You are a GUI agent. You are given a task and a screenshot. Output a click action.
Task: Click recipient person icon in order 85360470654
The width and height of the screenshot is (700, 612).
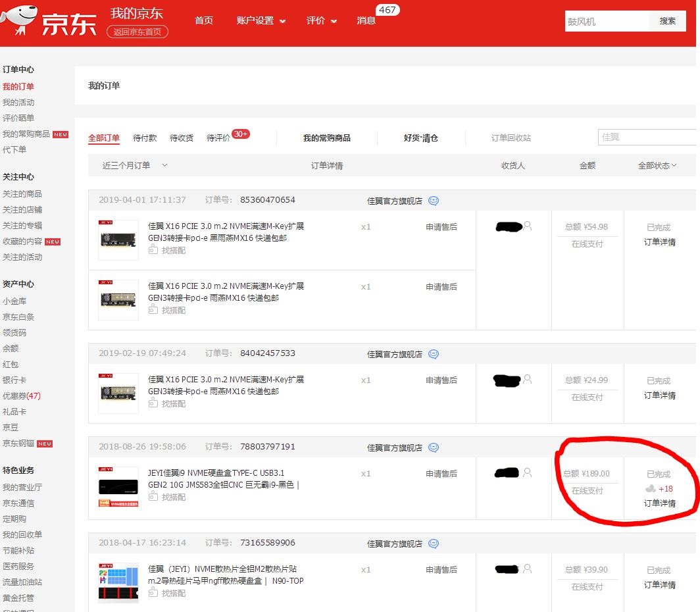pos(528,226)
